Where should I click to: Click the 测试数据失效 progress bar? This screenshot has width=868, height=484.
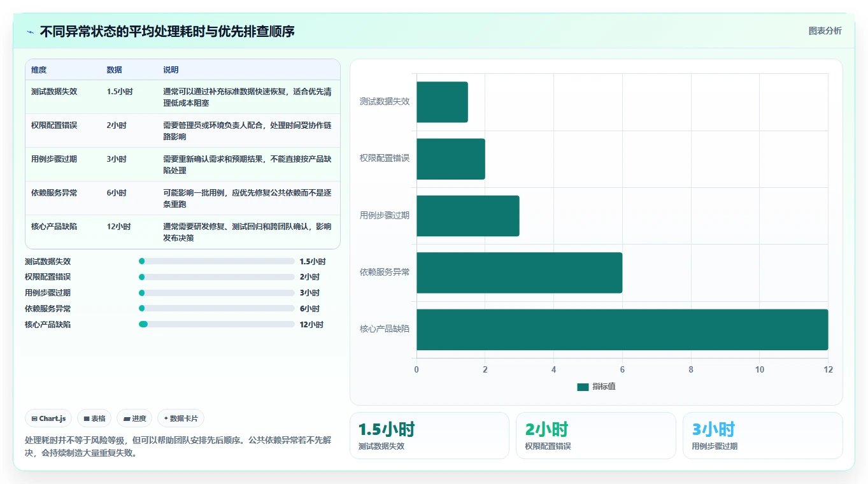(x=217, y=261)
